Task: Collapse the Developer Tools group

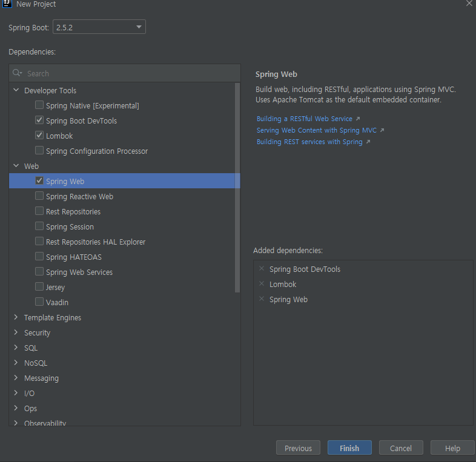Action: [16, 90]
